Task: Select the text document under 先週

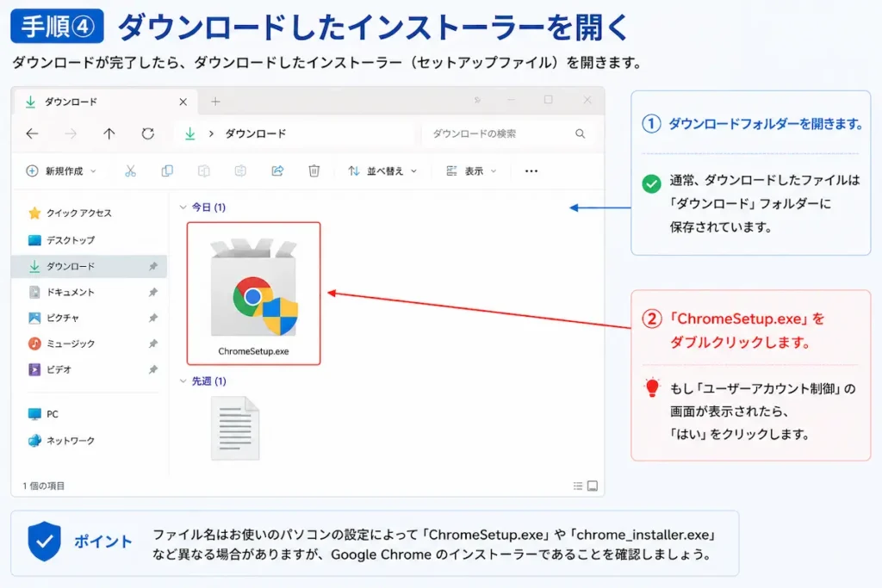Action: [235, 429]
